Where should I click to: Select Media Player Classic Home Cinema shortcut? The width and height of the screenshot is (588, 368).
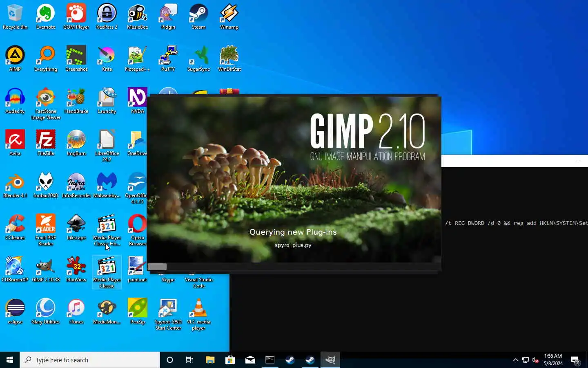tap(107, 230)
